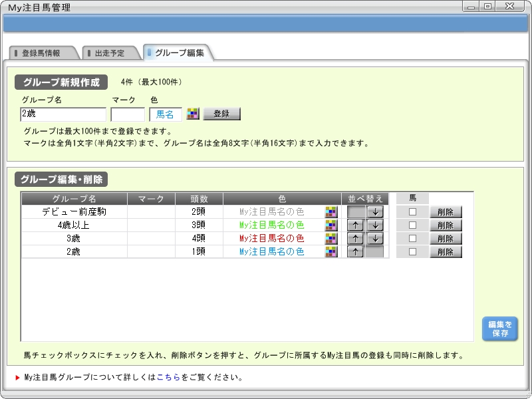The image size is (532, 399).
Task: Check 馬 checkbox for 4歳以上
Action: coord(412,225)
